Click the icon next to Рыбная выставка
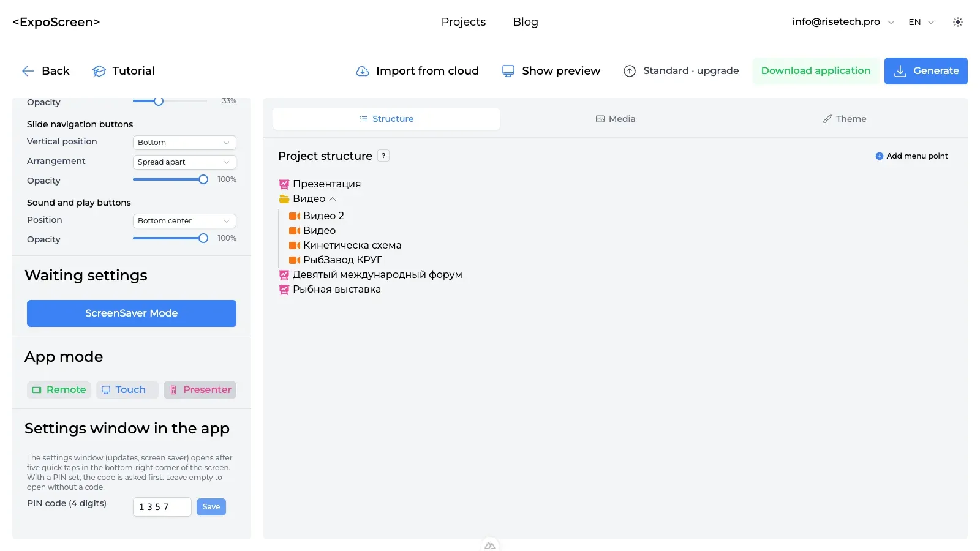 point(284,290)
